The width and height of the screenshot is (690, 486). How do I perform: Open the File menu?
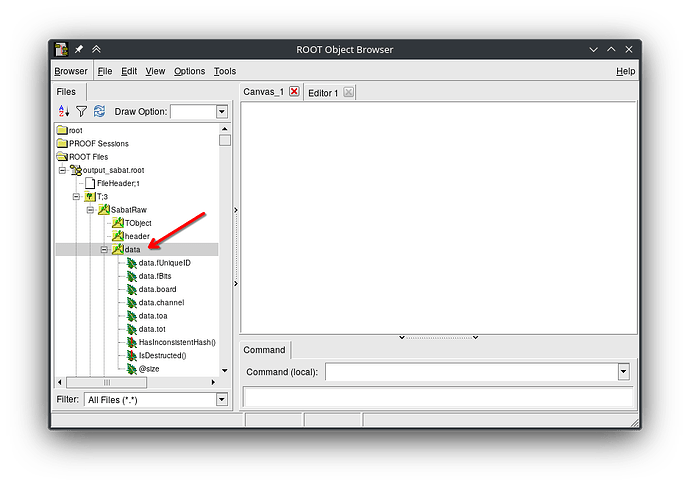point(105,71)
